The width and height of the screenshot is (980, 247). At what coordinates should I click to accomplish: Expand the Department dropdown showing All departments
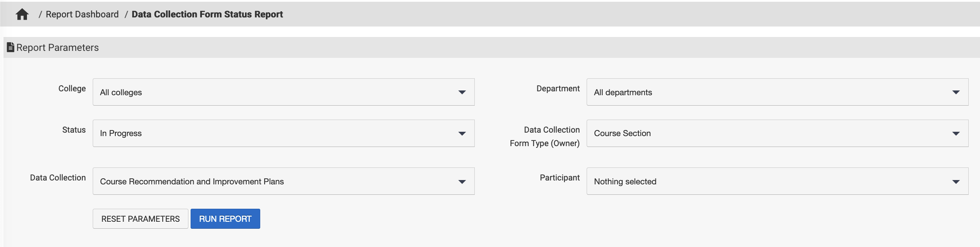coord(777,92)
